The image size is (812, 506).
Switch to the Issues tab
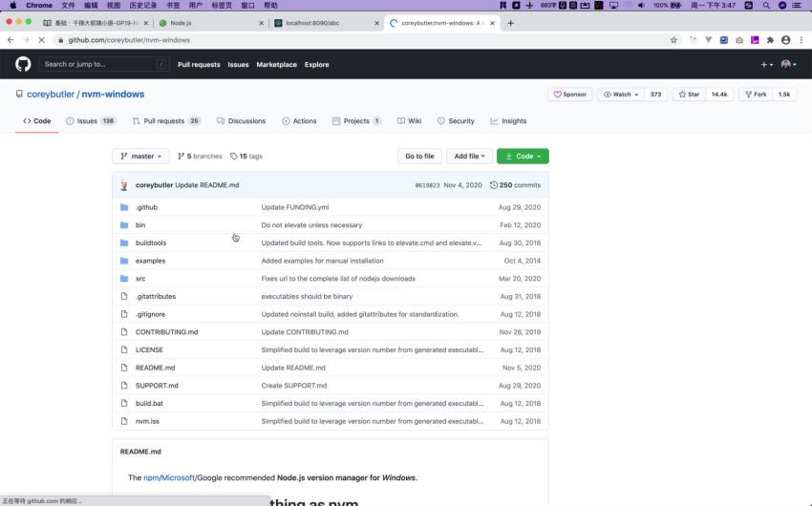pos(91,121)
